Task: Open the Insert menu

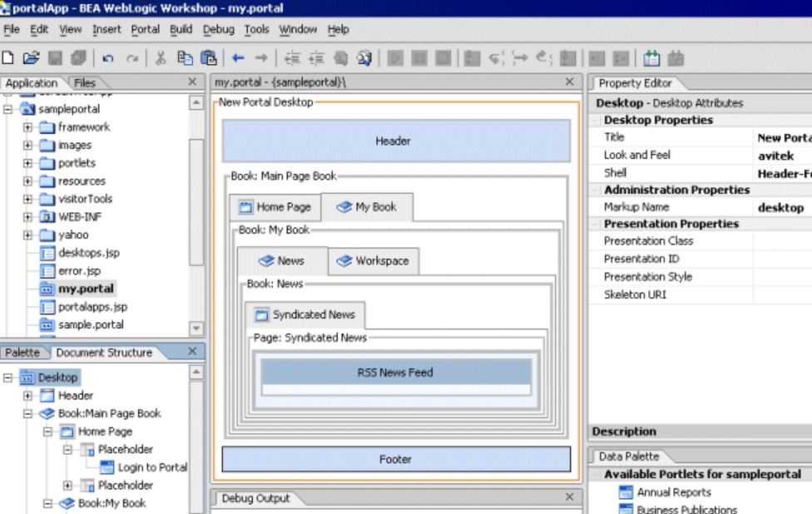Action: 106,29
